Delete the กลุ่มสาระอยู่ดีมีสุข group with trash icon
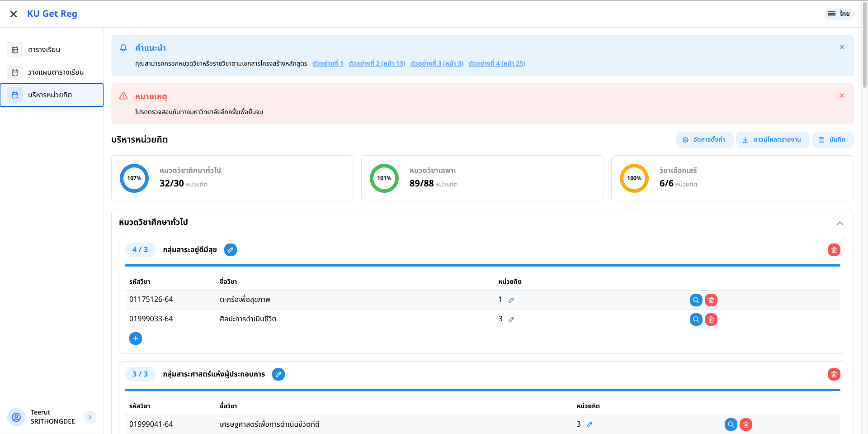 click(x=834, y=250)
